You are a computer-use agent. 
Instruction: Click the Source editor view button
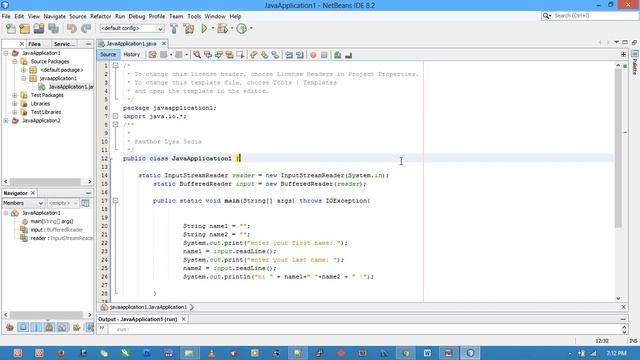[x=108, y=54]
